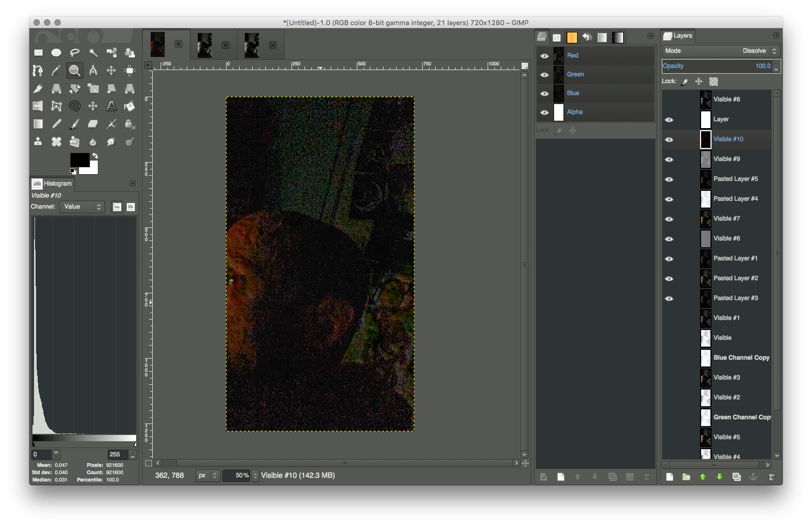Hide the Visible #6 layer

[x=669, y=239]
